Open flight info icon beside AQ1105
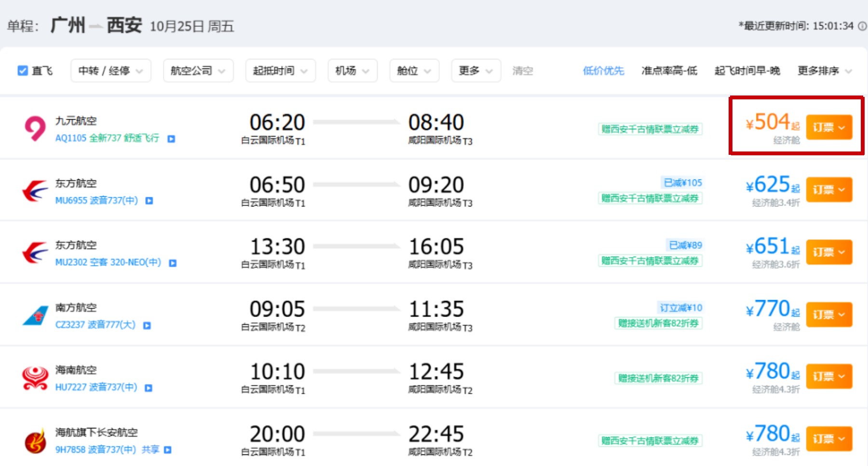This screenshot has height=466, width=868. click(171, 139)
